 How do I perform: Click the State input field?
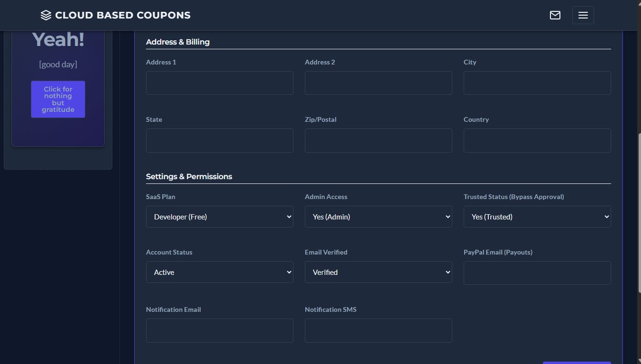coord(219,140)
